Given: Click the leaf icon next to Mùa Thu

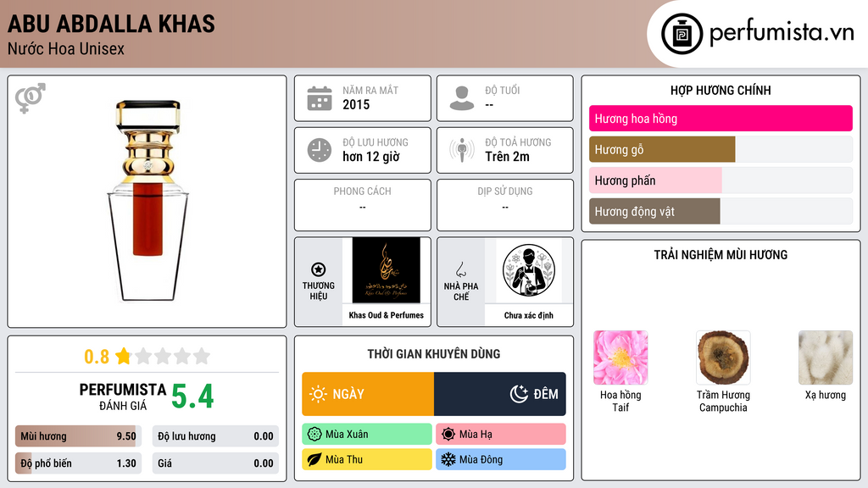Looking at the screenshot, I should click(314, 460).
